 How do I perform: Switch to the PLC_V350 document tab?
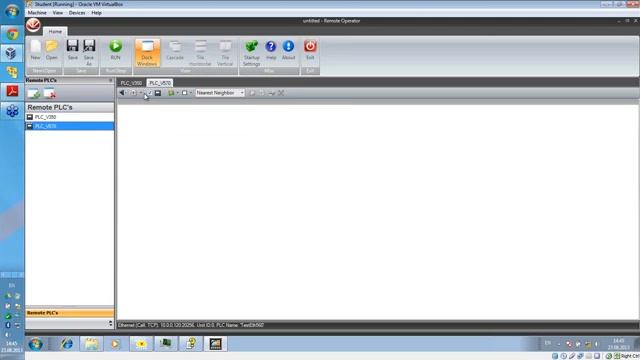click(131, 83)
